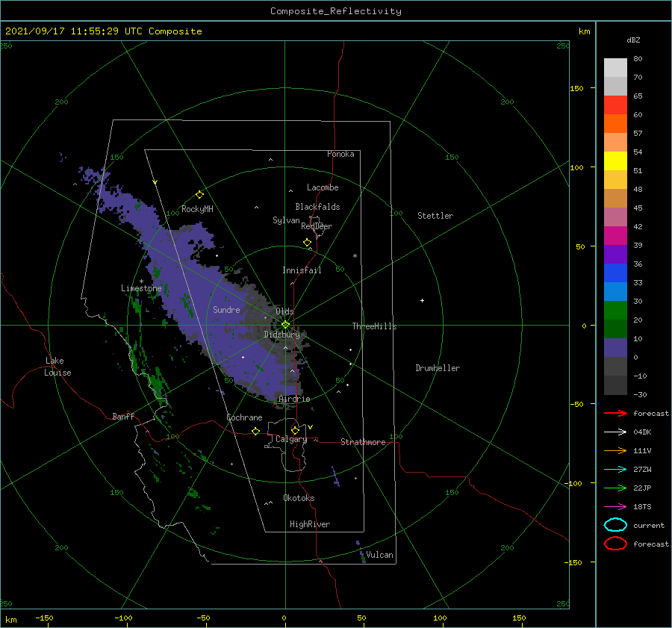Click the Cochrane label
672x628 pixels.
click(x=244, y=417)
